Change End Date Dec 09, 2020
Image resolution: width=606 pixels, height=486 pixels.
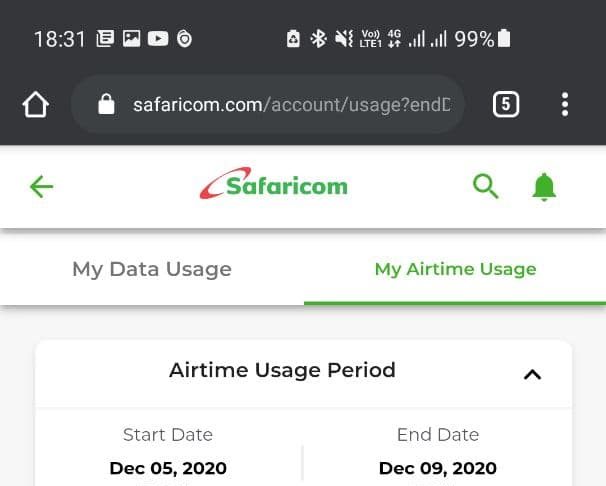[x=437, y=468]
